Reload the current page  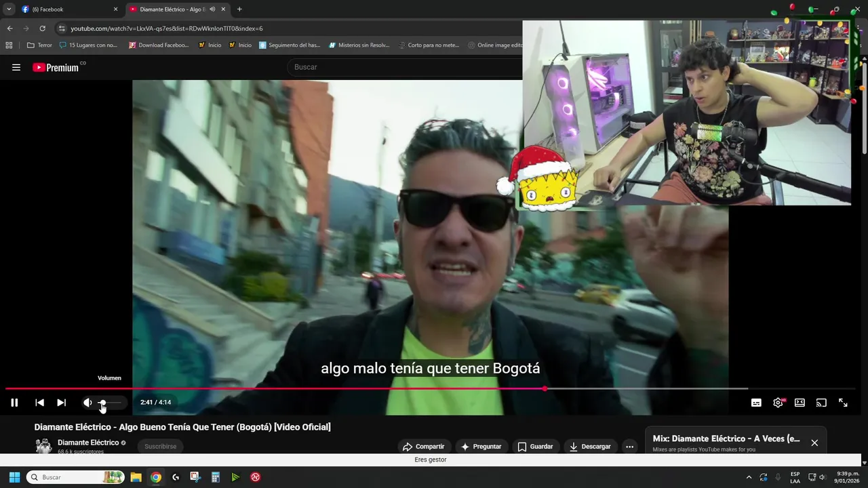pos(42,28)
